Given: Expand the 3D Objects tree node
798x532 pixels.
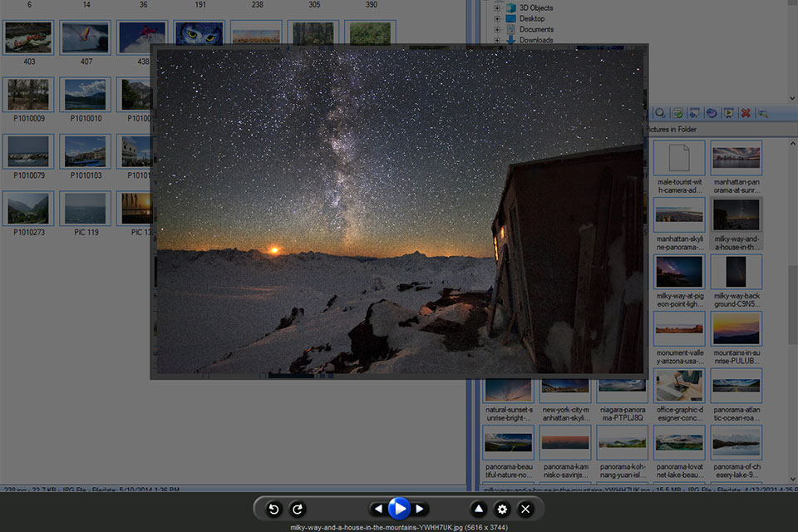Looking at the screenshot, I should [x=498, y=7].
